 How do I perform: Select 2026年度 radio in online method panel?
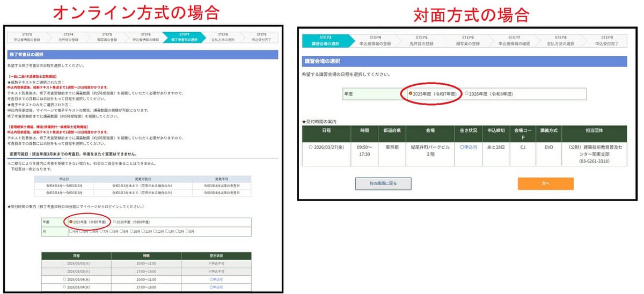[115, 221]
